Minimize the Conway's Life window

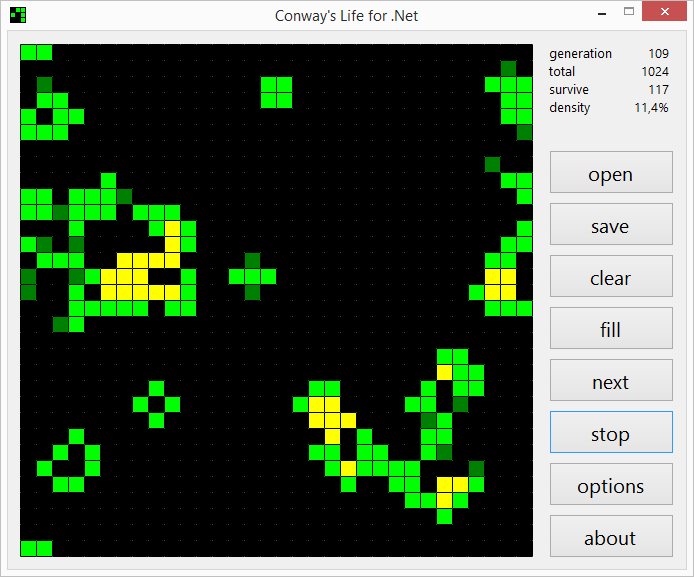pyautogui.click(x=601, y=12)
